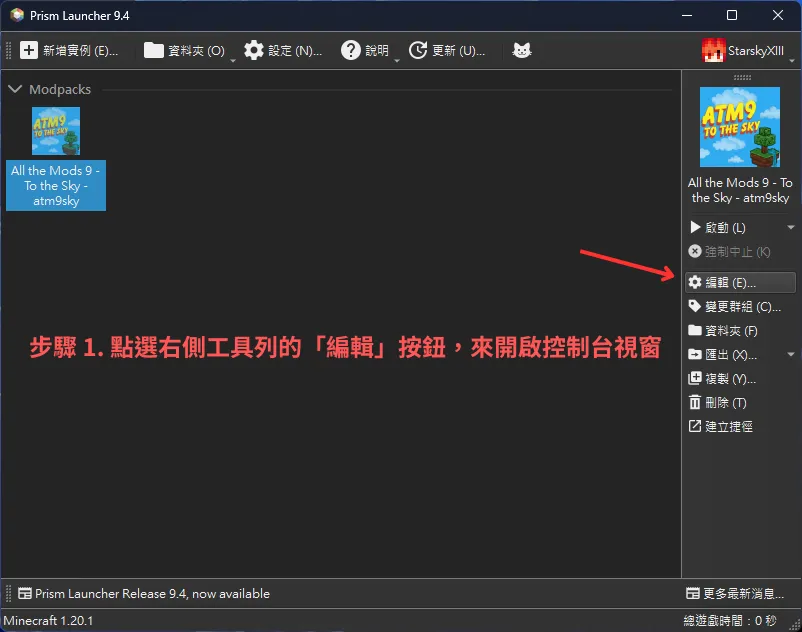This screenshot has height=632, width=802.
Task: Collapse the Modpacks group header
Action: click(15, 89)
